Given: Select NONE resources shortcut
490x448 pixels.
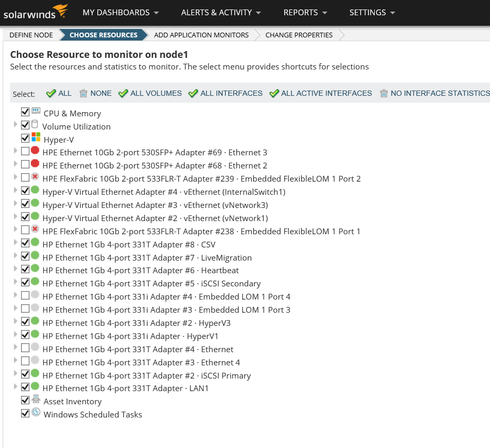Looking at the screenshot, I should [x=95, y=93].
